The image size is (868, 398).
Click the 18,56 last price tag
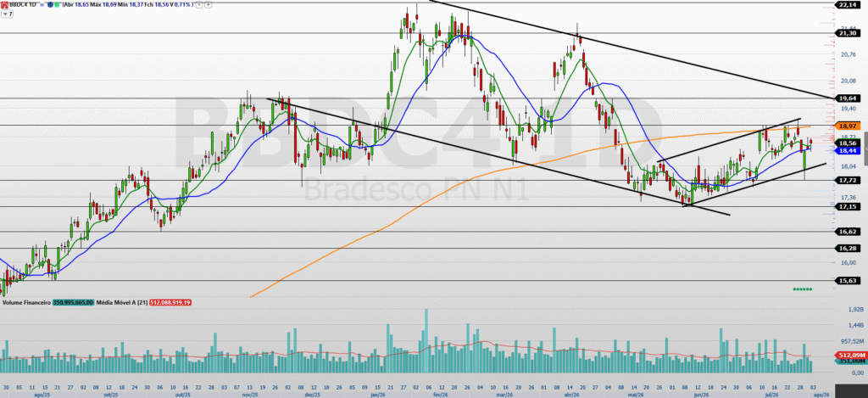click(x=848, y=143)
